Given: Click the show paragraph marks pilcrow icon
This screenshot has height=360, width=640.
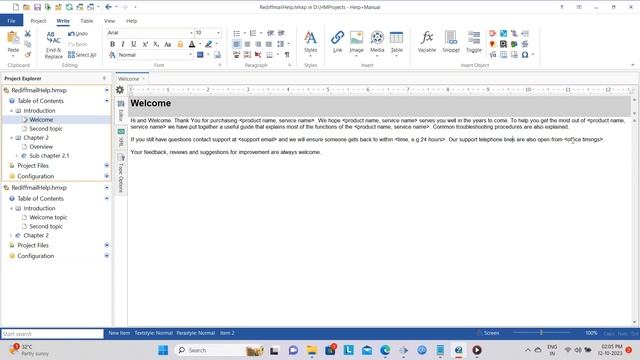Looking at the screenshot, I should point(287,55).
